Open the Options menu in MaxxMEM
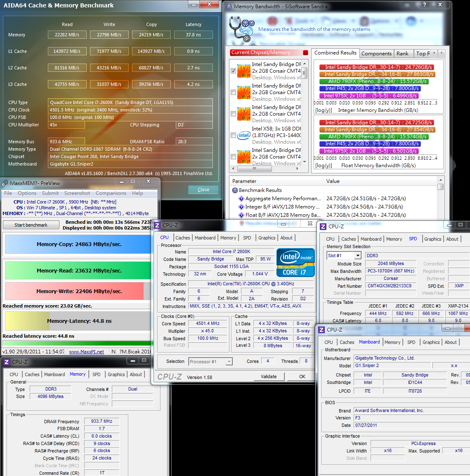The image size is (470, 476). (27, 193)
